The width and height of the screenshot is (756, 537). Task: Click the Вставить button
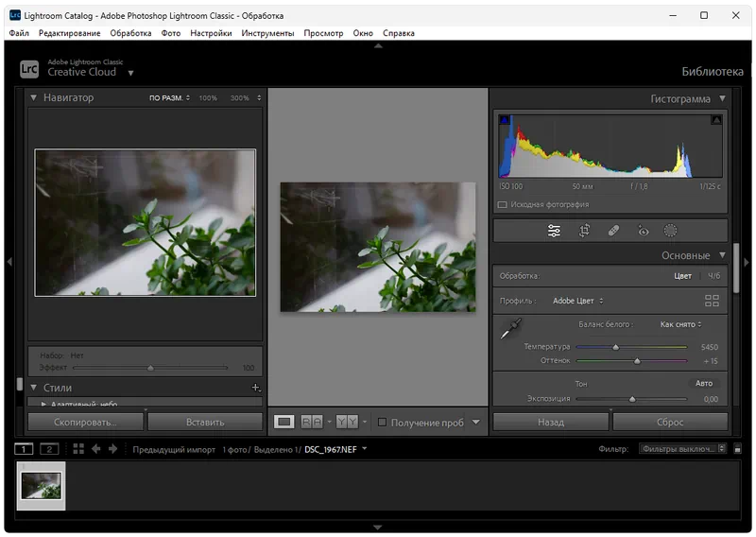(x=205, y=423)
